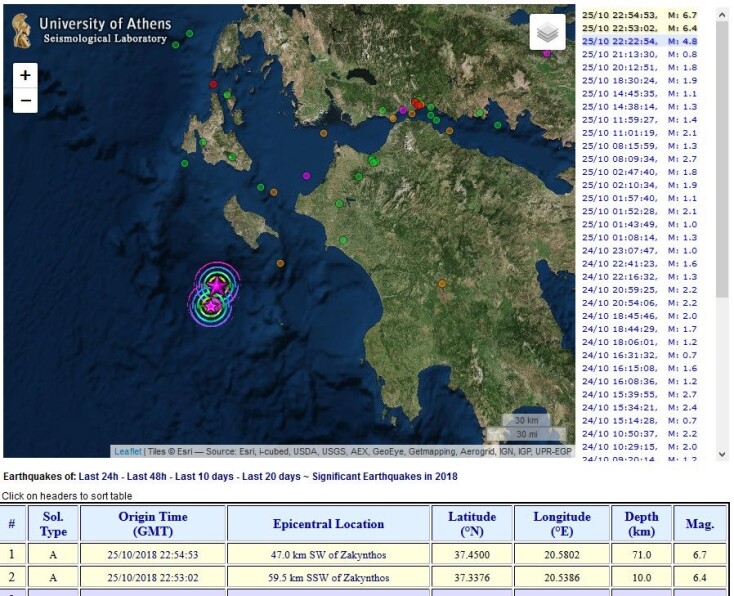This screenshot has height=596, width=734.
Task: Zoom in on the map
Action: coord(25,75)
